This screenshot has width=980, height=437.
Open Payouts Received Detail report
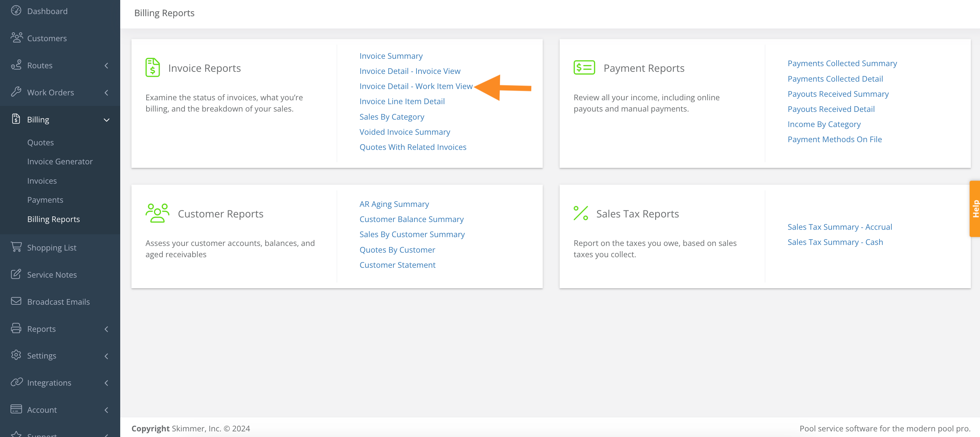[x=831, y=109]
